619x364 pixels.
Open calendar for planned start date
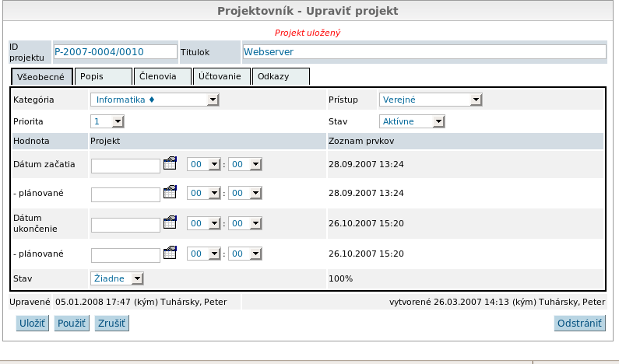click(x=171, y=193)
